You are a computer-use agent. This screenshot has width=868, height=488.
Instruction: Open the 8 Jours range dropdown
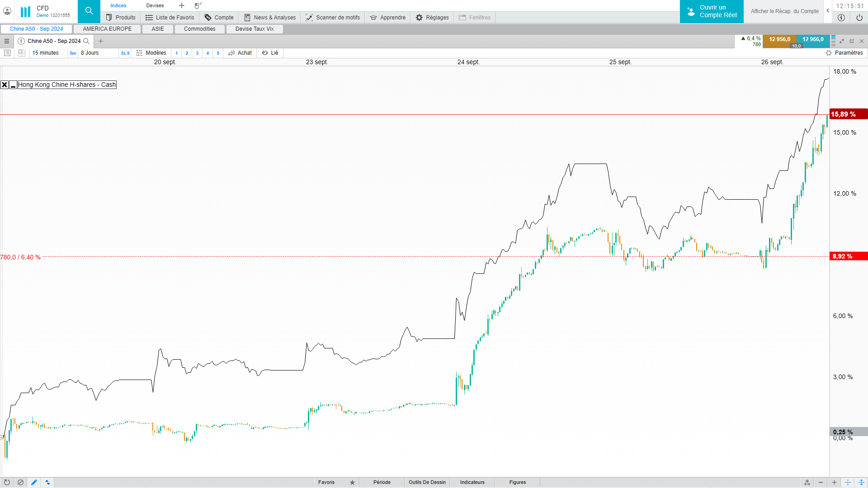(x=90, y=53)
